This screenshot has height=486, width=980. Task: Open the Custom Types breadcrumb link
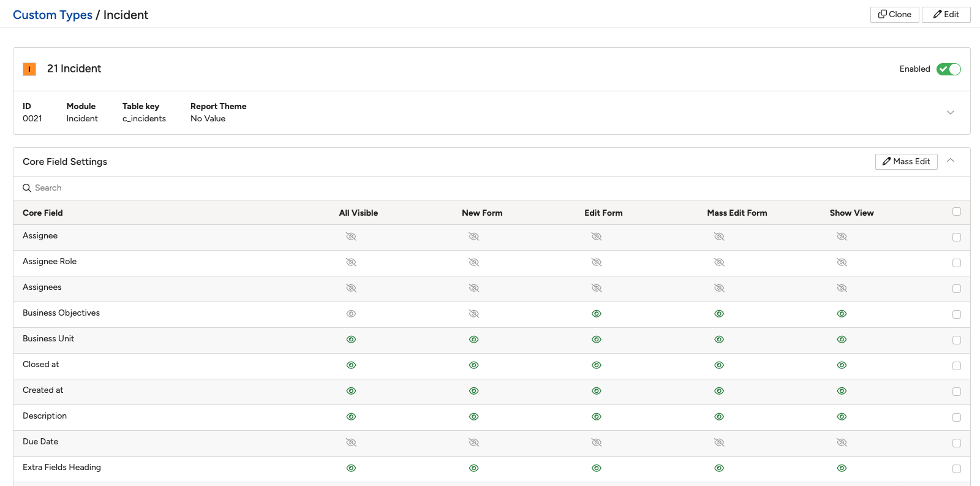(53, 15)
